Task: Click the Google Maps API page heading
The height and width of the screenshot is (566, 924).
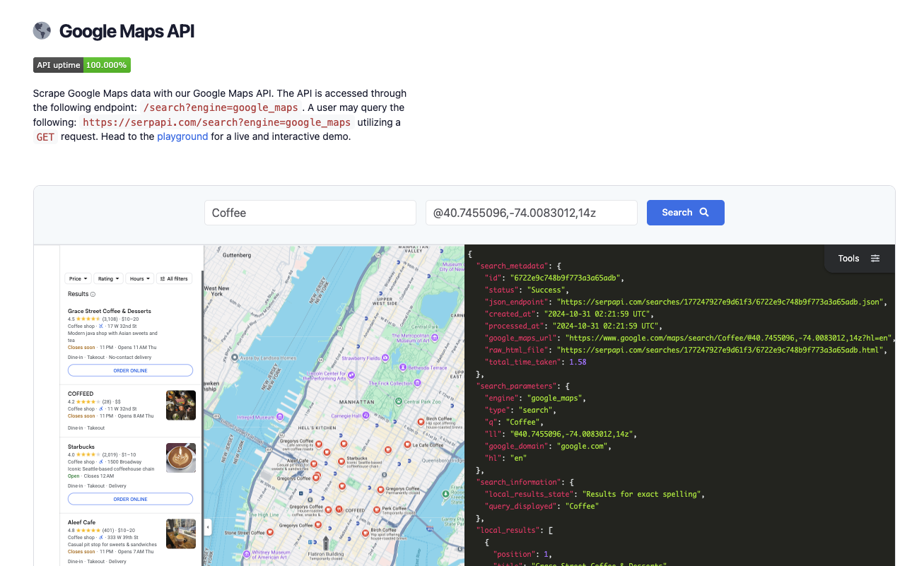Action: click(127, 31)
